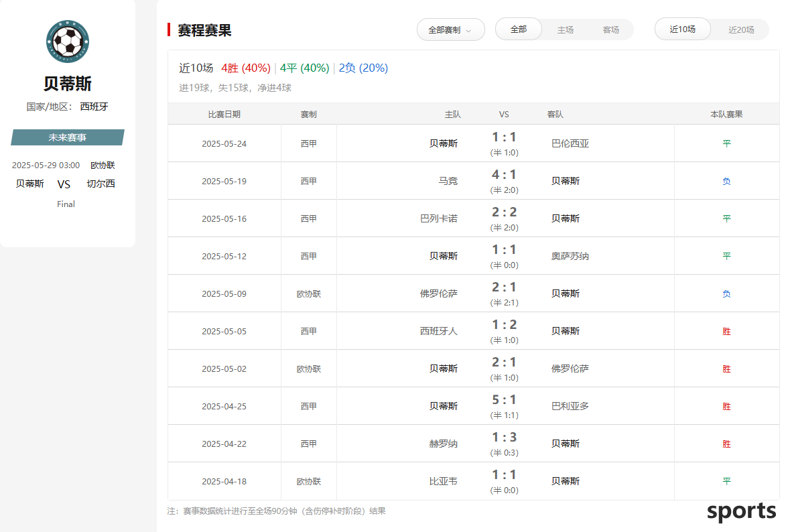
Task: Select 近10场 range
Action: (682, 29)
